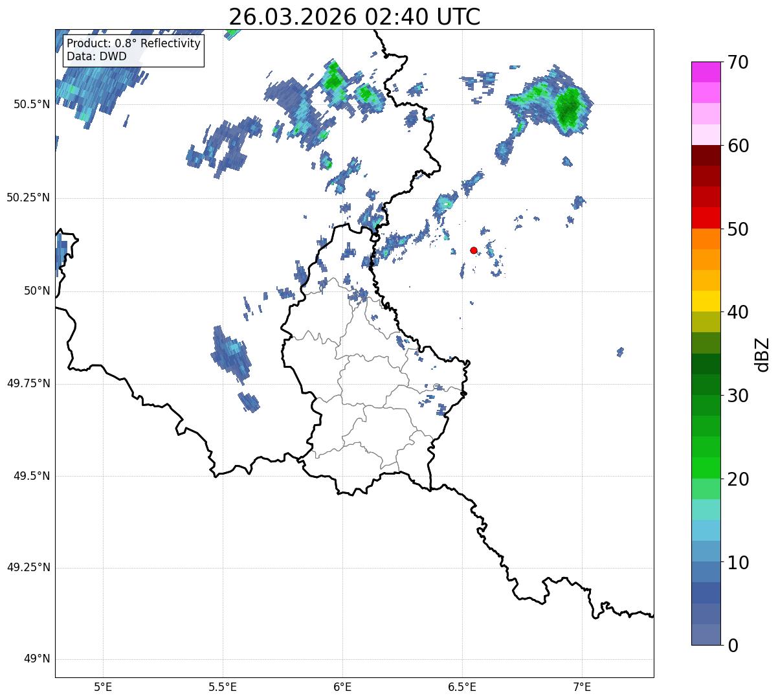Click the longitude label 7°E
The image size is (778, 700).
point(582,686)
